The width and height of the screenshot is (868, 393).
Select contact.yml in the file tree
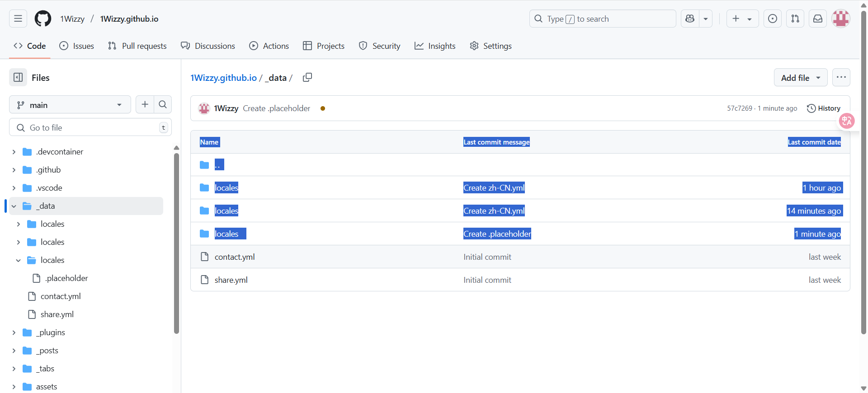61,296
